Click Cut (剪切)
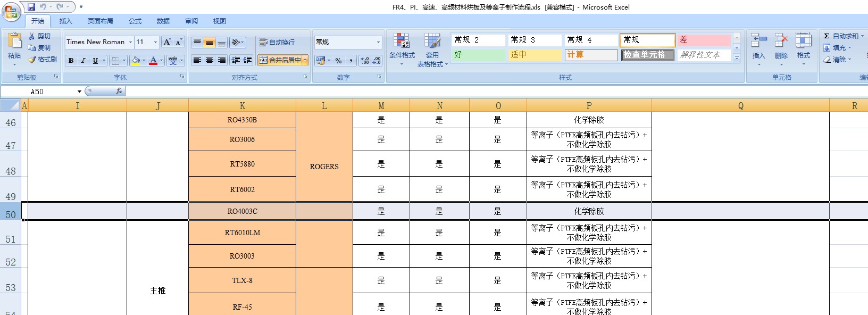Viewport: 868px width, 315px height. click(x=40, y=36)
